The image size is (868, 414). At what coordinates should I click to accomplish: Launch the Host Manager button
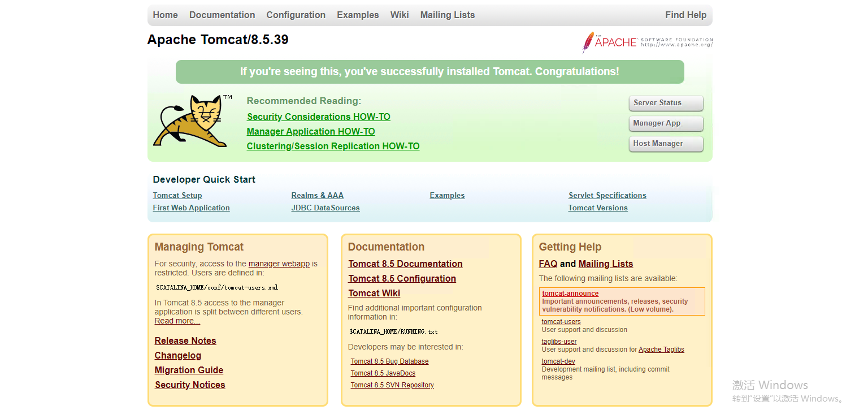[666, 144]
